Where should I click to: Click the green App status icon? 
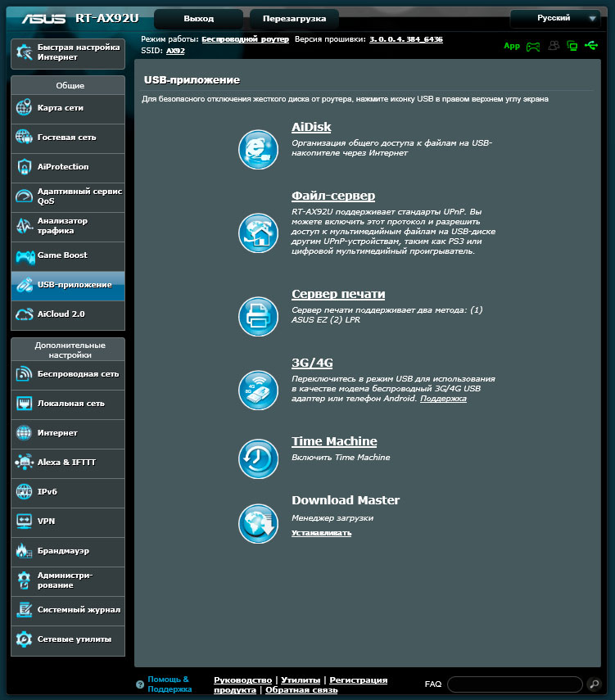tap(512, 46)
